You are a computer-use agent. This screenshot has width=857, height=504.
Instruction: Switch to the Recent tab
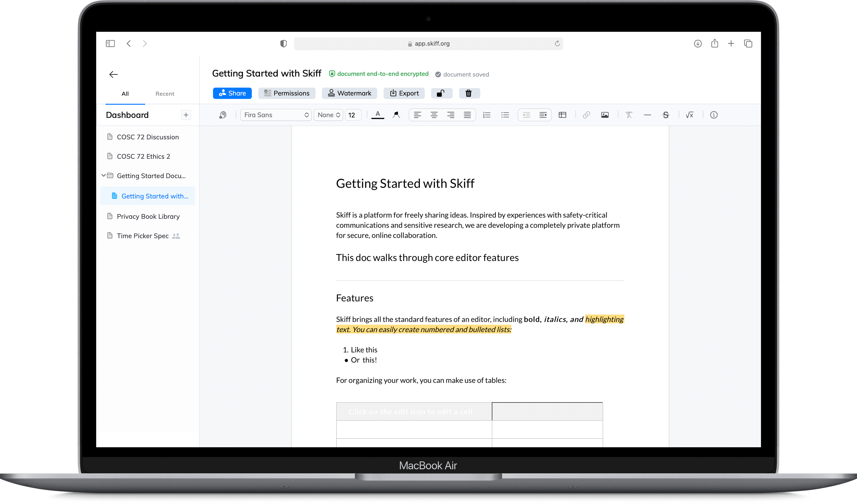(165, 93)
